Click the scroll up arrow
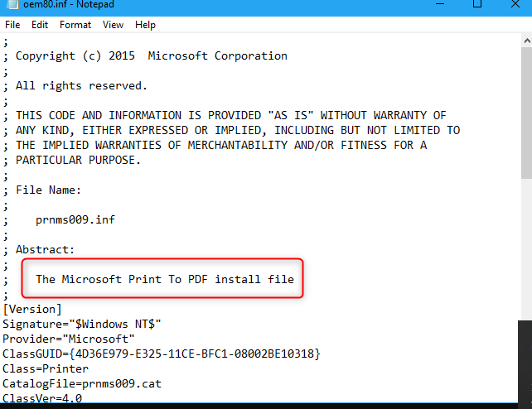 [527, 41]
